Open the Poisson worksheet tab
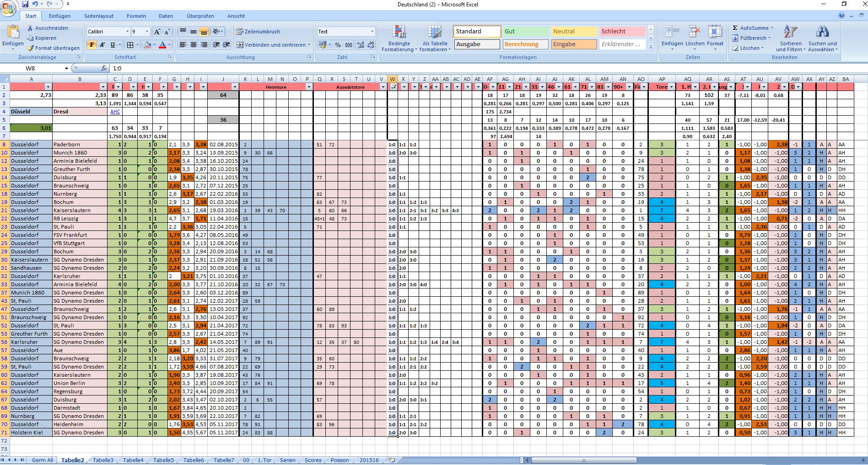Viewport: 868px width, 465px height. (x=340, y=460)
